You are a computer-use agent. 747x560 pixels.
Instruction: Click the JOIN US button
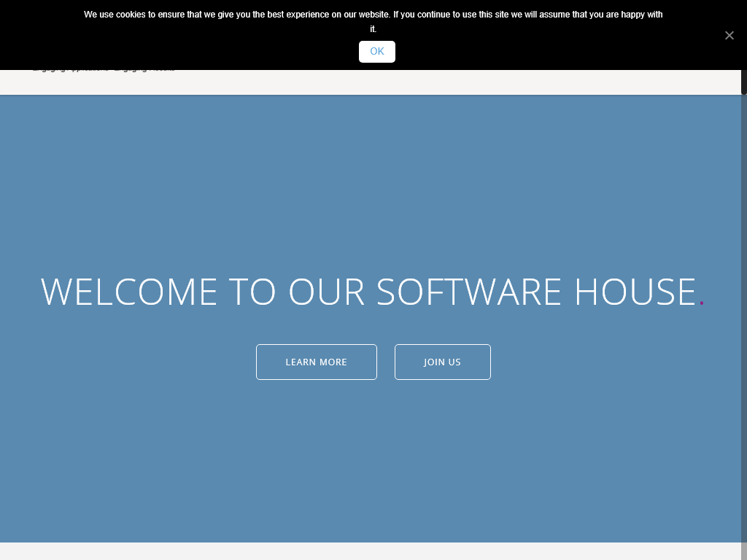coord(442,362)
